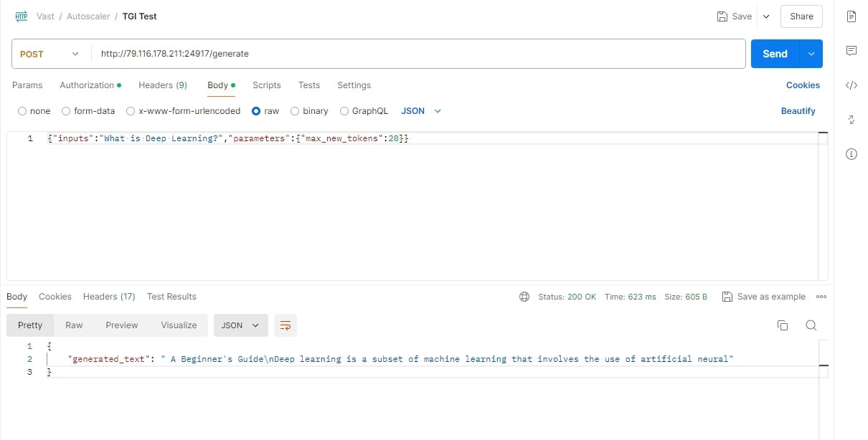Open the response JSON format dropdown
This screenshot has width=868, height=440.
pyautogui.click(x=241, y=325)
